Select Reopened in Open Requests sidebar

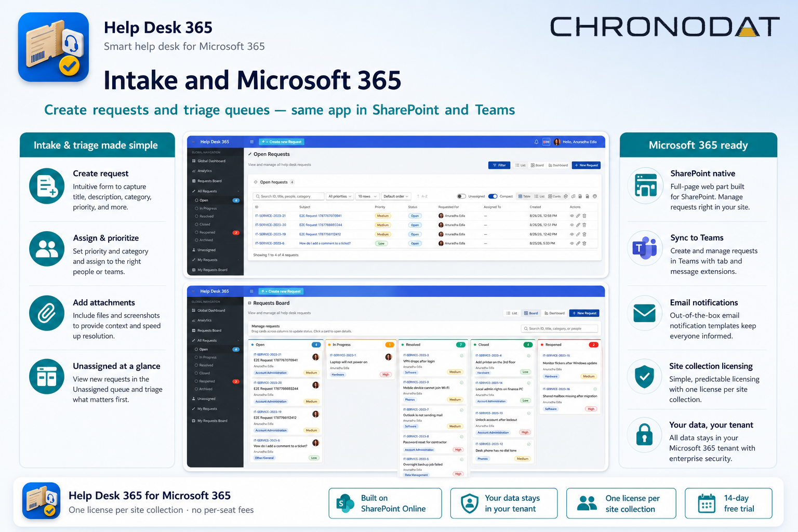[x=207, y=232]
